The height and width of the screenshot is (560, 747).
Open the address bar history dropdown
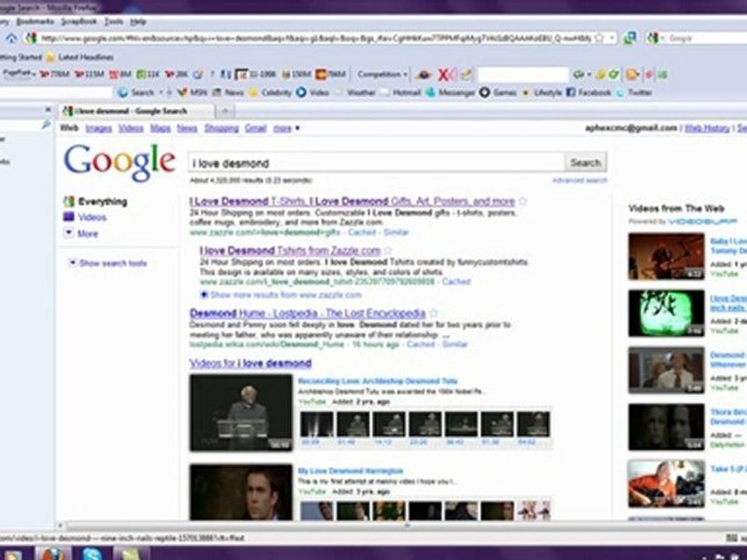click(x=612, y=38)
